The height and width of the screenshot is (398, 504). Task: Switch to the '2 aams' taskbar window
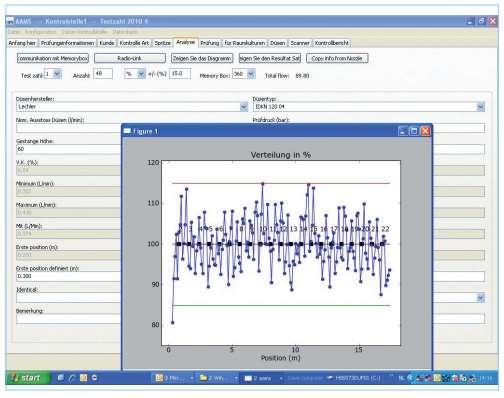[x=263, y=378]
